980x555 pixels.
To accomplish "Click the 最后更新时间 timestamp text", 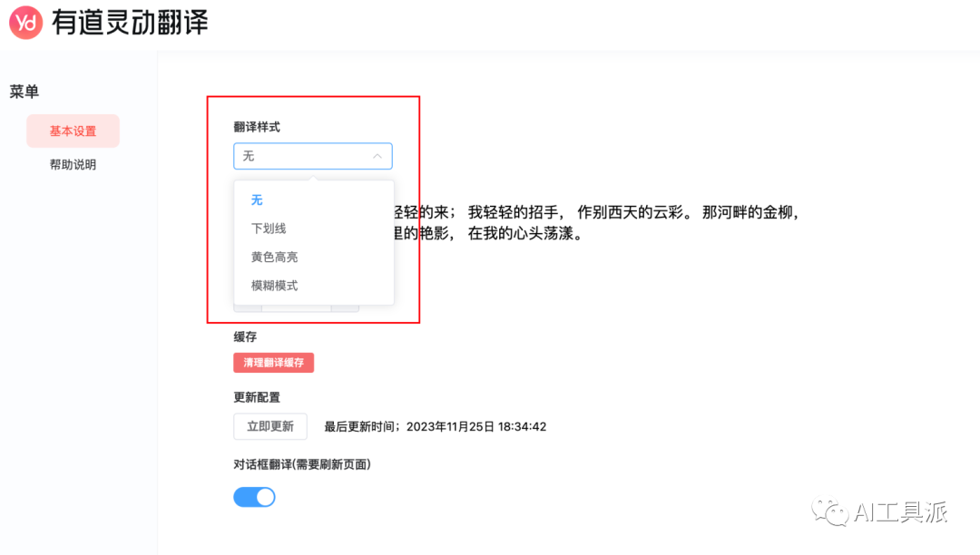I will [x=435, y=426].
